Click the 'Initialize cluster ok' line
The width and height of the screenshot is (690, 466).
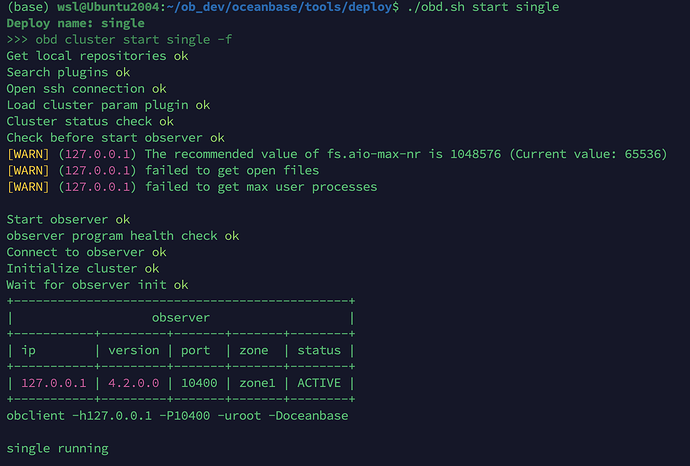(83, 268)
